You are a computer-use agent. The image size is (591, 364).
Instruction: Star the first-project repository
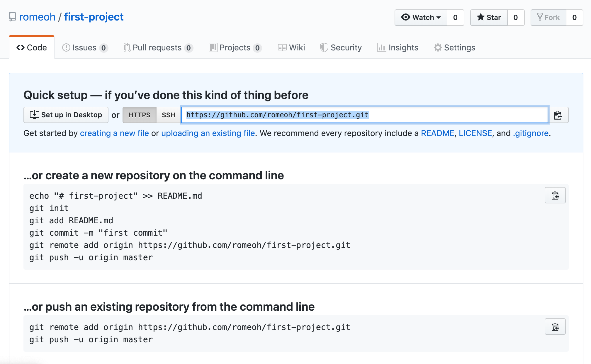click(x=489, y=18)
